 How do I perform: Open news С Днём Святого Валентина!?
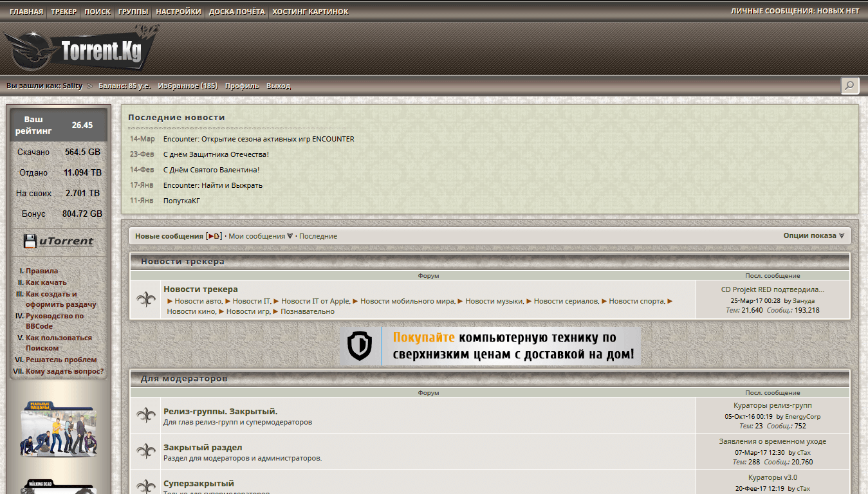212,170
